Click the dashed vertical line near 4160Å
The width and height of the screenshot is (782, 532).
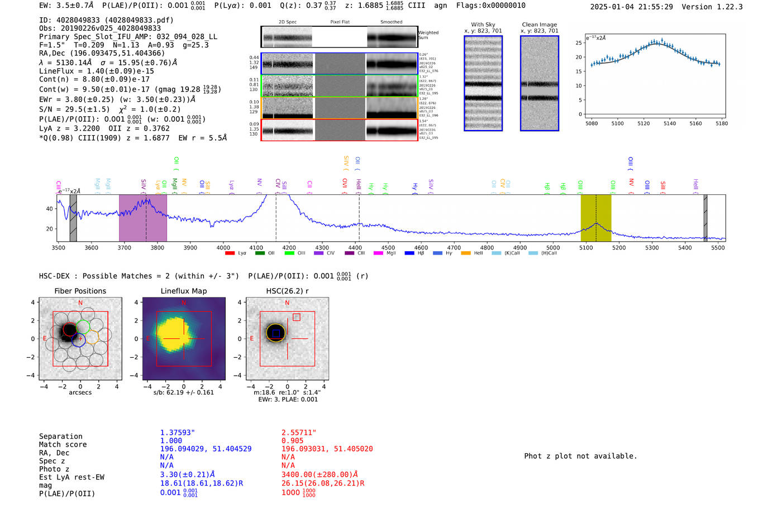coord(276,218)
